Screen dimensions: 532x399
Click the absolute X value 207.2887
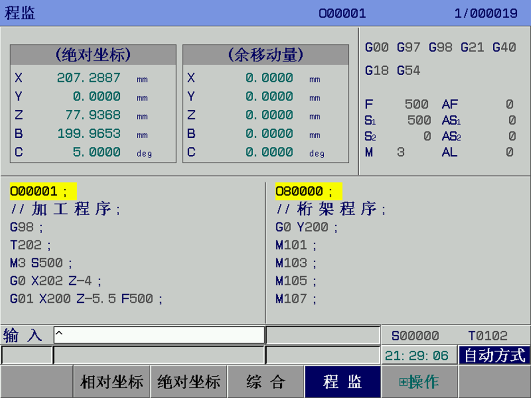pos(89,78)
